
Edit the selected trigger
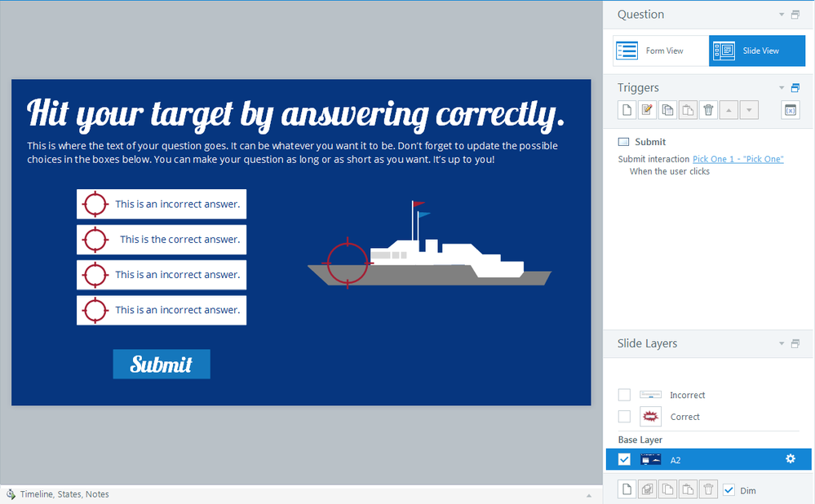click(x=647, y=110)
